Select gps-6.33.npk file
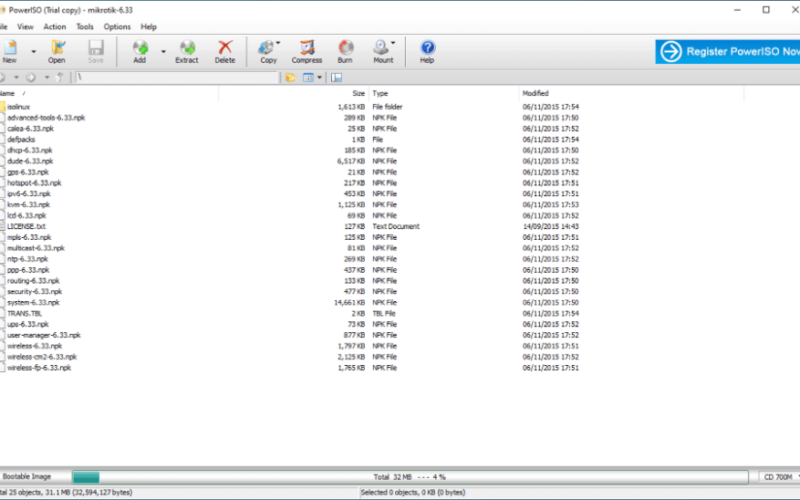This screenshot has height=500, width=800. (x=28, y=172)
